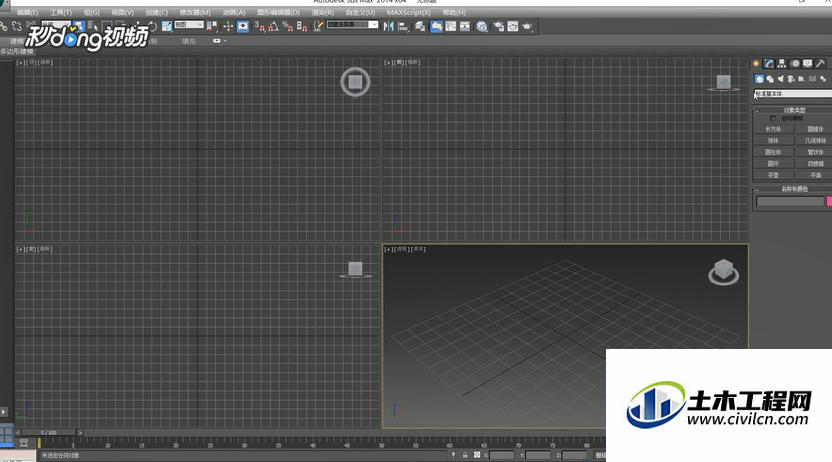Screen dimensions: 832x462
Task: Click the time slider at 0 / 100
Action: 48,433
